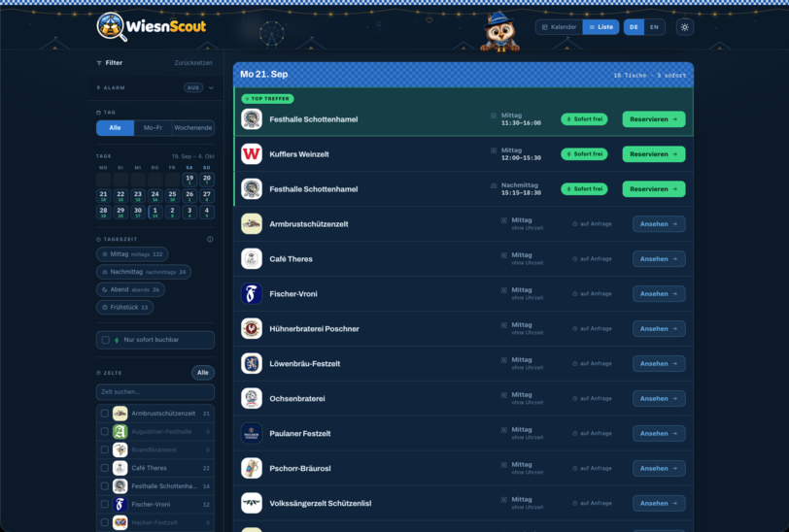
Task: Switch to the Liste view
Action: tap(600, 27)
